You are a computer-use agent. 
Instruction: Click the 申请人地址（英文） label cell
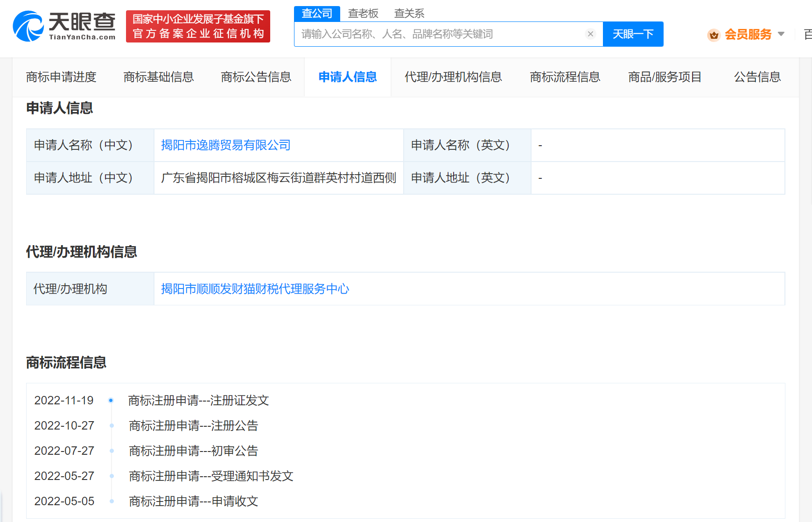[x=467, y=178]
